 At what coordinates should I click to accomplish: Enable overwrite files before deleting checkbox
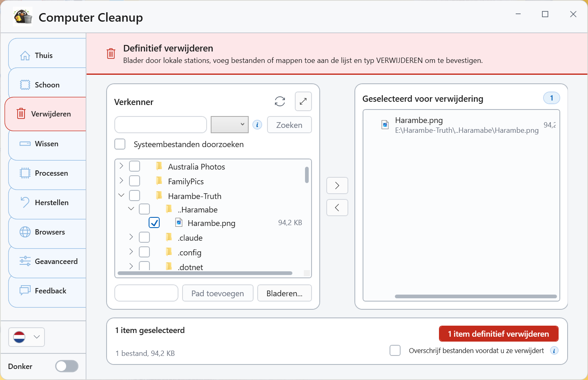click(395, 351)
